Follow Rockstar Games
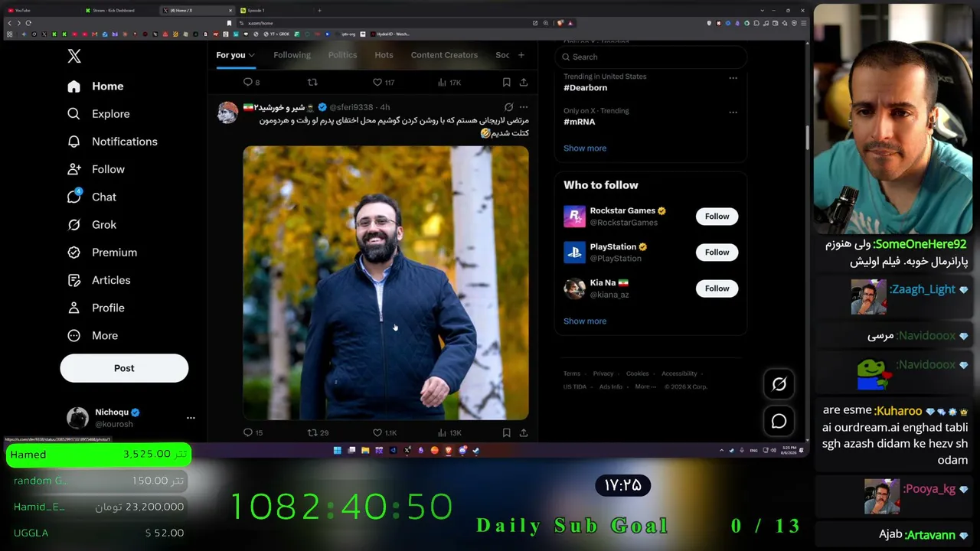 (x=717, y=217)
